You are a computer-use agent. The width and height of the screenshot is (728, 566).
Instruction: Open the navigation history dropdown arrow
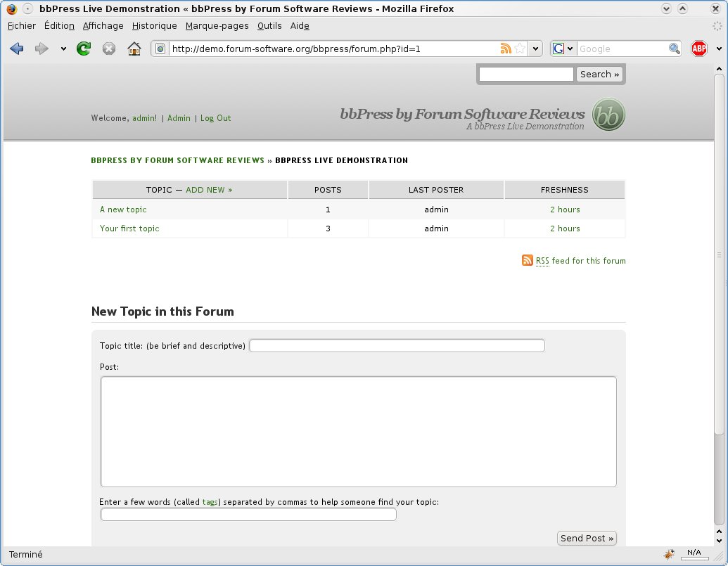(63, 49)
